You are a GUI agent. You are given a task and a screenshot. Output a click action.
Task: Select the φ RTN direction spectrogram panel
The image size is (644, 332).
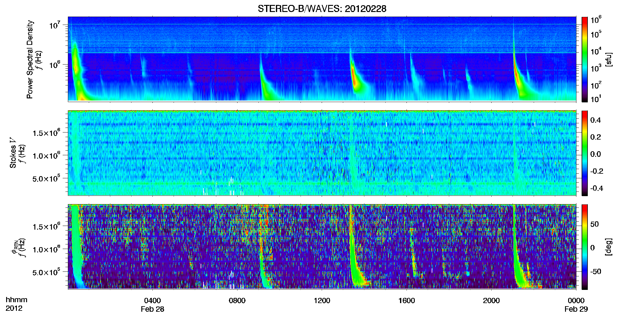coord(322,247)
